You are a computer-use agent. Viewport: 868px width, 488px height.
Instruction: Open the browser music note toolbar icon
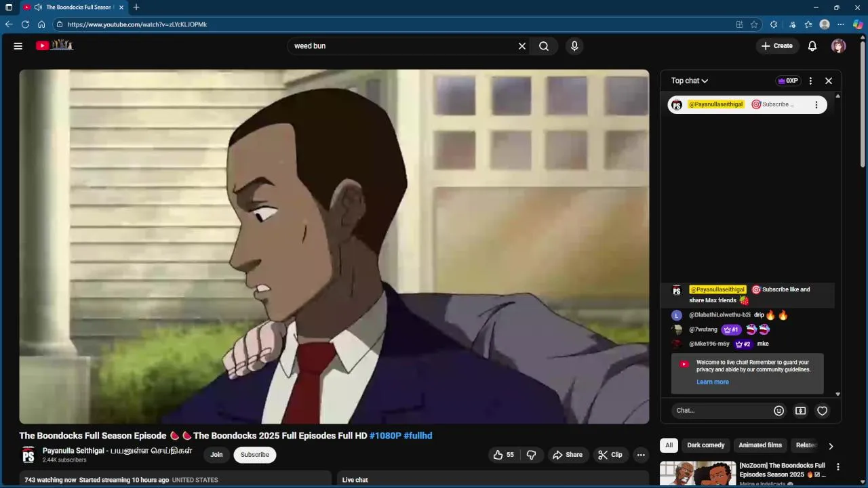click(x=792, y=24)
